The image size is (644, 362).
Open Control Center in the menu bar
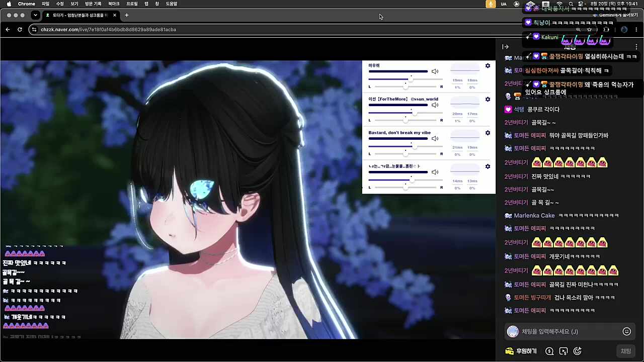(x=581, y=4)
